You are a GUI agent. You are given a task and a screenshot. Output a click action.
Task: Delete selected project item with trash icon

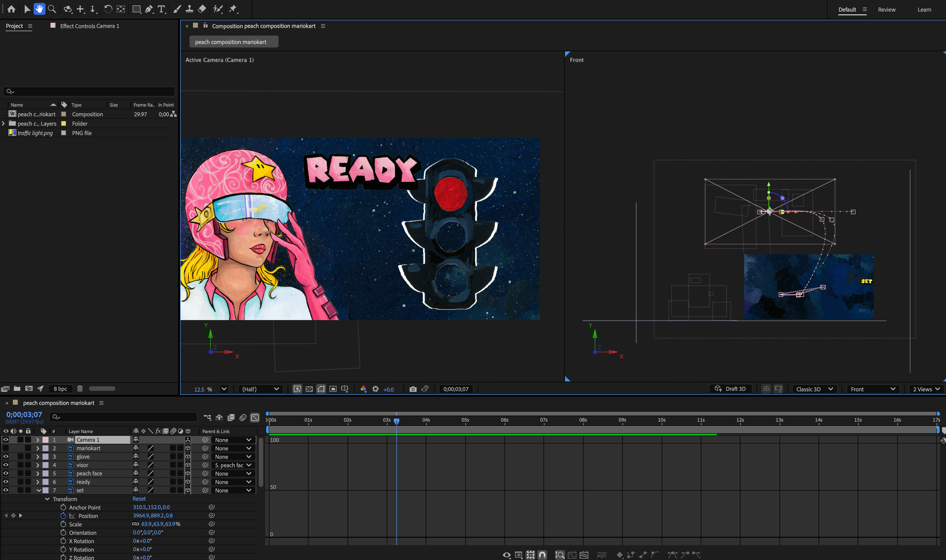click(x=80, y=389)
